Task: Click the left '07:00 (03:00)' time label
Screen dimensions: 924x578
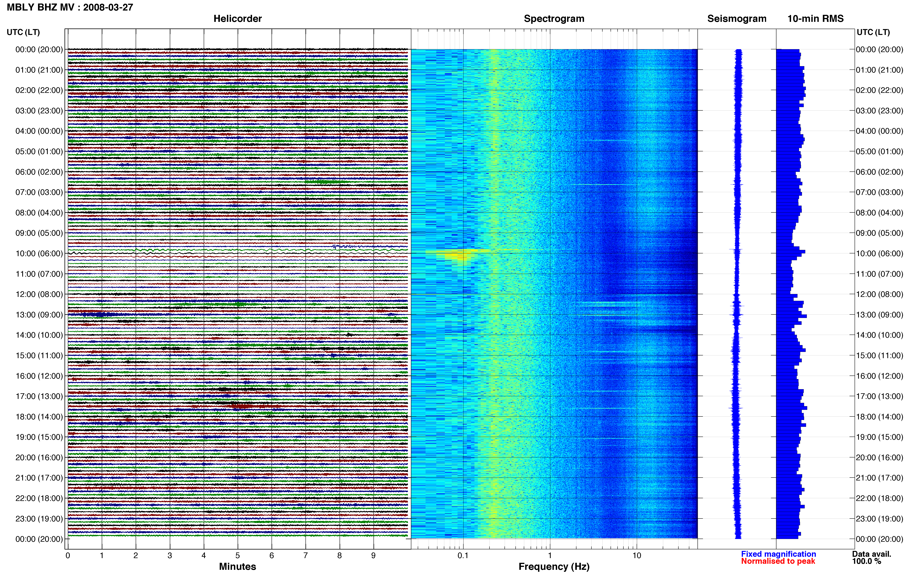Action: 39,192
